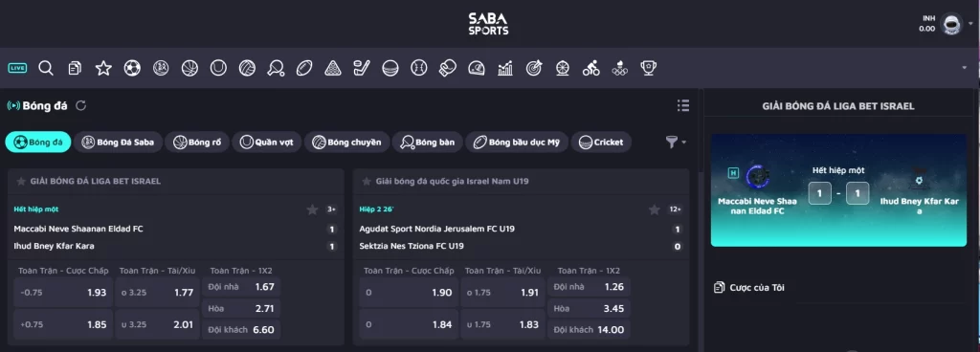
Task: Pick Đội khách odds 14.00
Action: [589, 330]
